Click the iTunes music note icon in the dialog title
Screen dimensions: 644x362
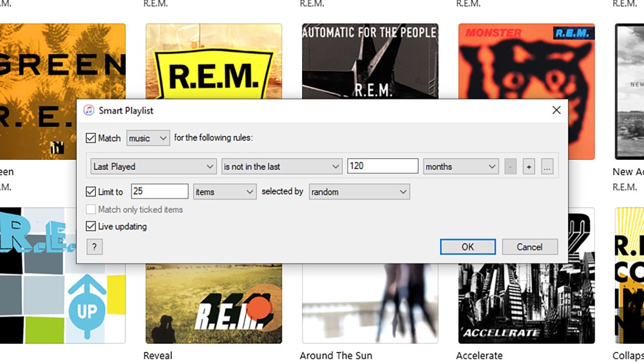point(89,110)
